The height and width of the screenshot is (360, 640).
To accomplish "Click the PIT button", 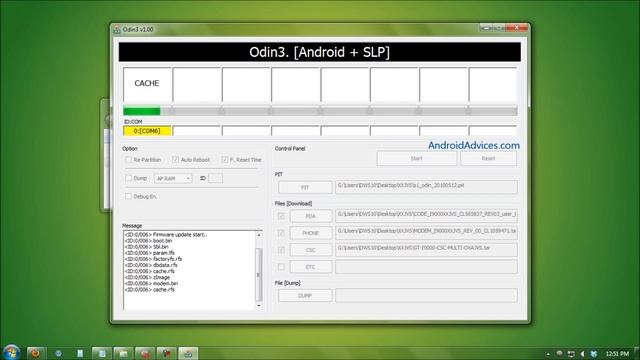I will (305, 187).
